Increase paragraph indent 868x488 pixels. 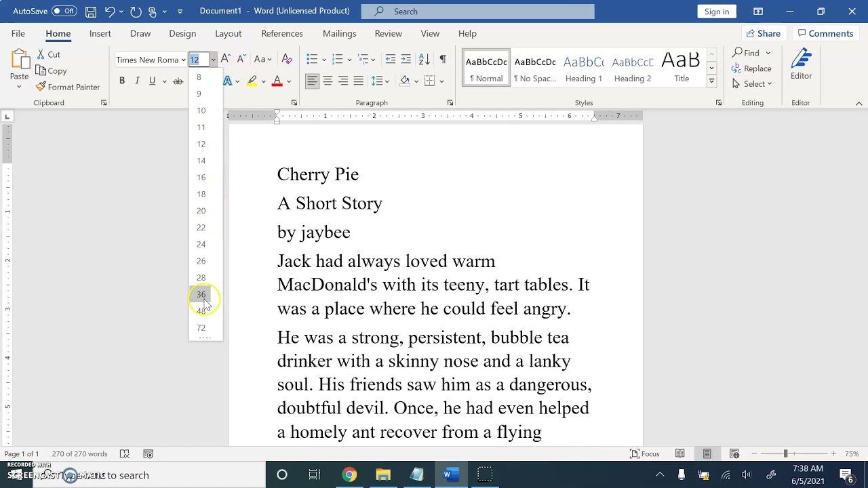[x=406, y=60]
